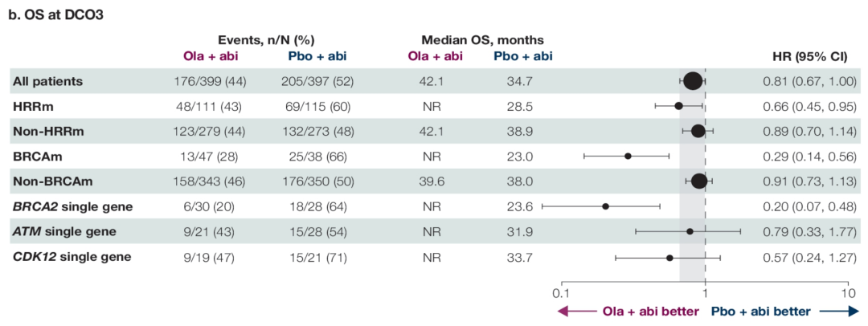Select the HRRm row label
The width and height of the screenshot is (868, 326).
pyautogui.click(x=30, y=106)
